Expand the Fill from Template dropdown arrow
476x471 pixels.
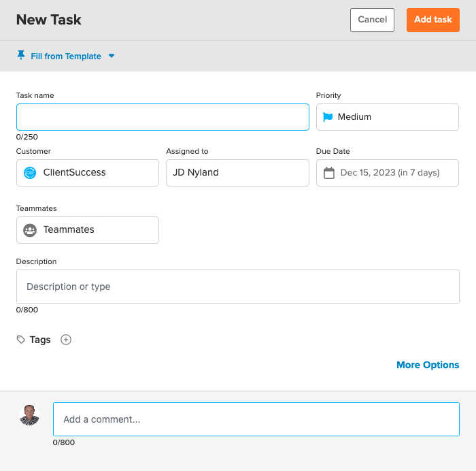(x=112, y=56)
